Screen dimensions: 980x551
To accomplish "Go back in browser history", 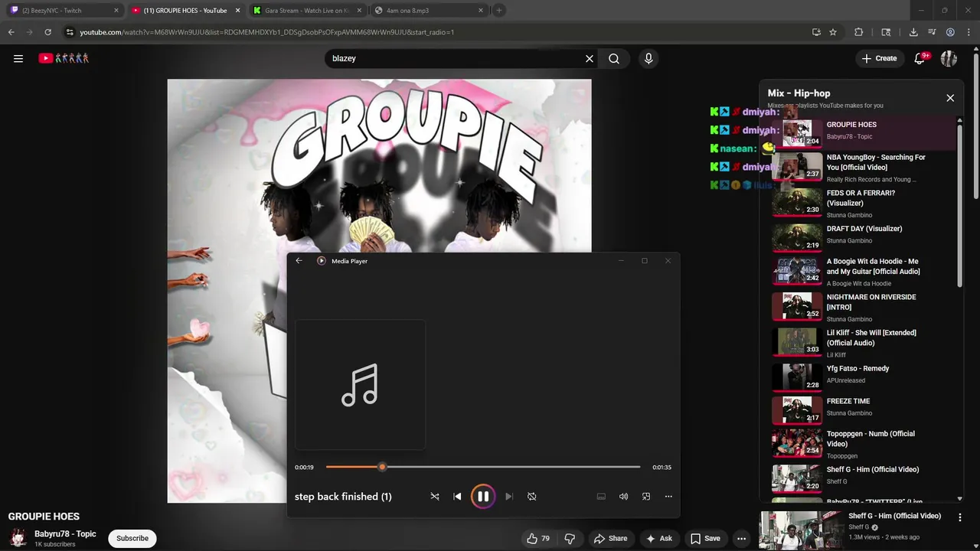I will pyautogui.click(x=11, y=32).
